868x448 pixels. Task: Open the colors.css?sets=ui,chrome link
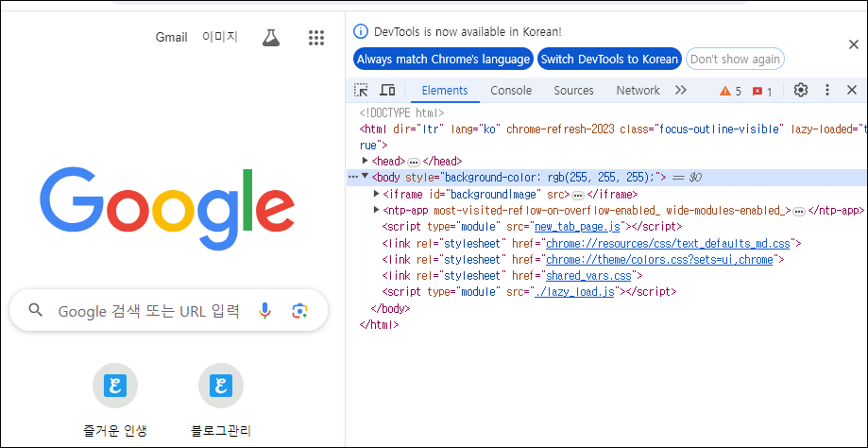click(659, 259)
